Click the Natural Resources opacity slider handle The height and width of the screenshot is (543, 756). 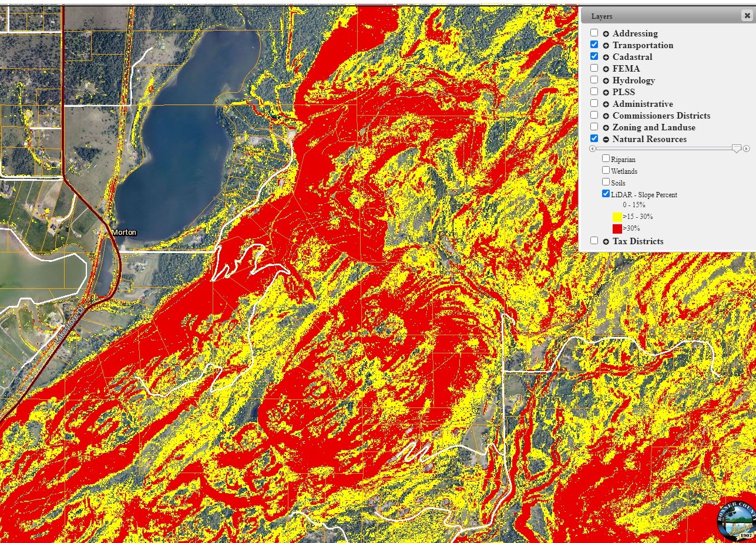pyautogui.click(x=736, y=149)
